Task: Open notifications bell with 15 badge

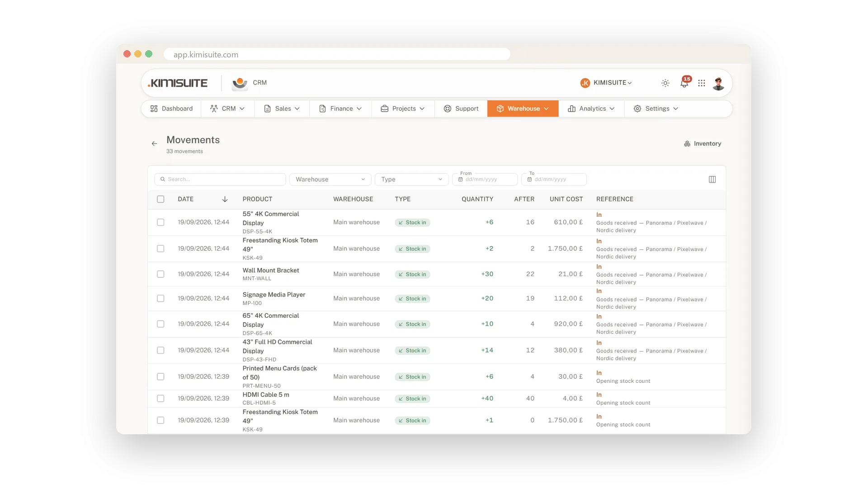Action: coord(684,83)
